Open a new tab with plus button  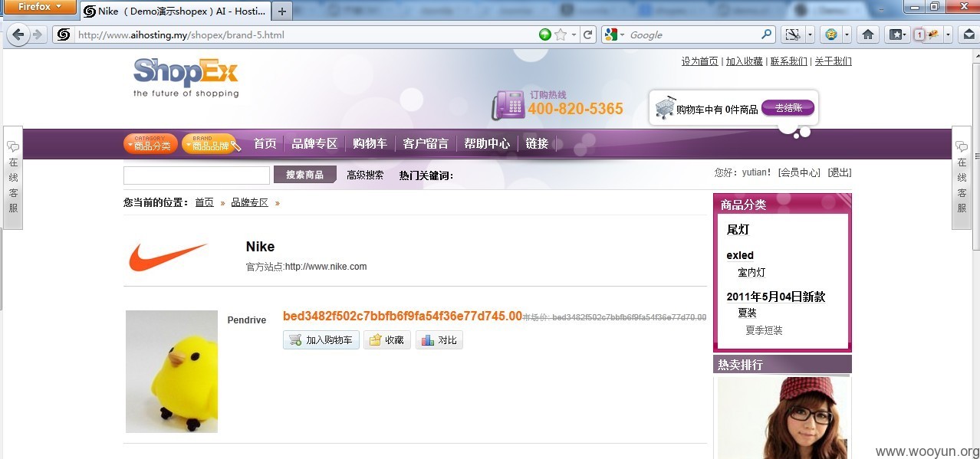point(283,11)
